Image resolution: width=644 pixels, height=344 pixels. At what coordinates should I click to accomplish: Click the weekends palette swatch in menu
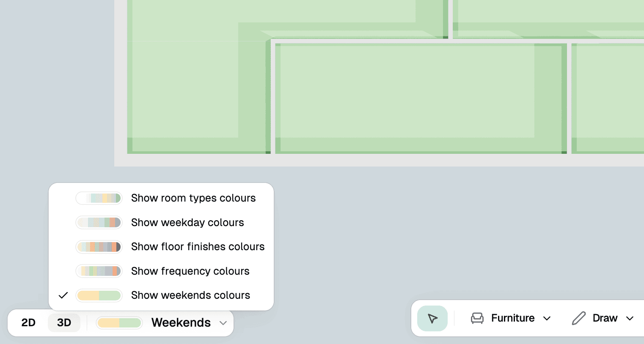tap(99, 295)
